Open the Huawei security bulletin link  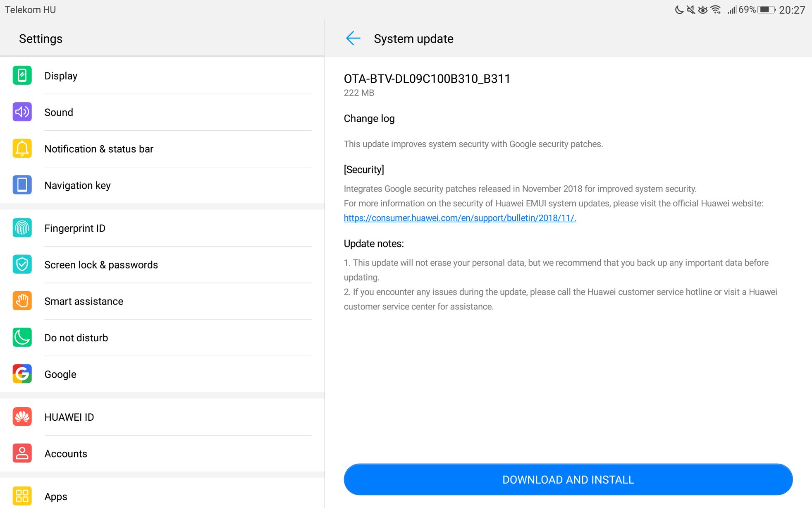[x=460, y=218]
